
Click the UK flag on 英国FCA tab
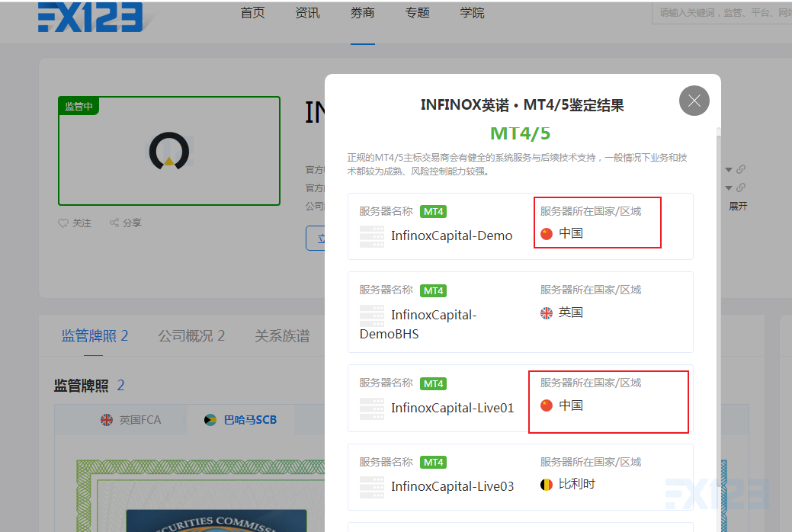(107, 420)
